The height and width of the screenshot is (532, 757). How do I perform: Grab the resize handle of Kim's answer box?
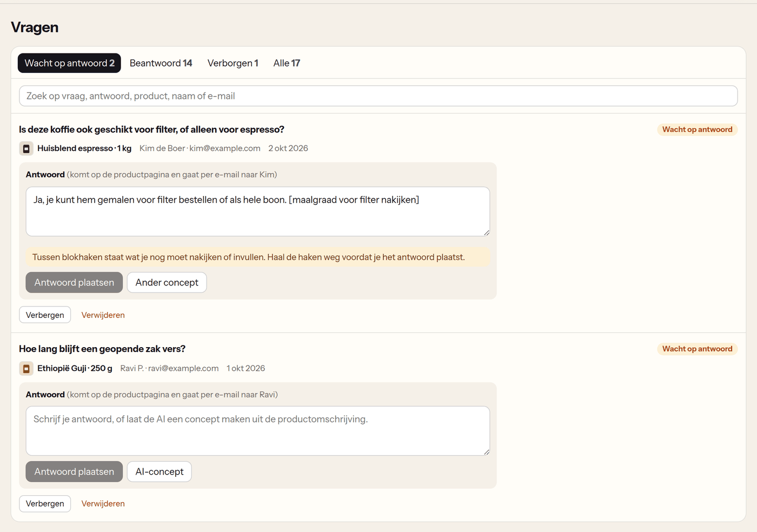coord(486,232)
